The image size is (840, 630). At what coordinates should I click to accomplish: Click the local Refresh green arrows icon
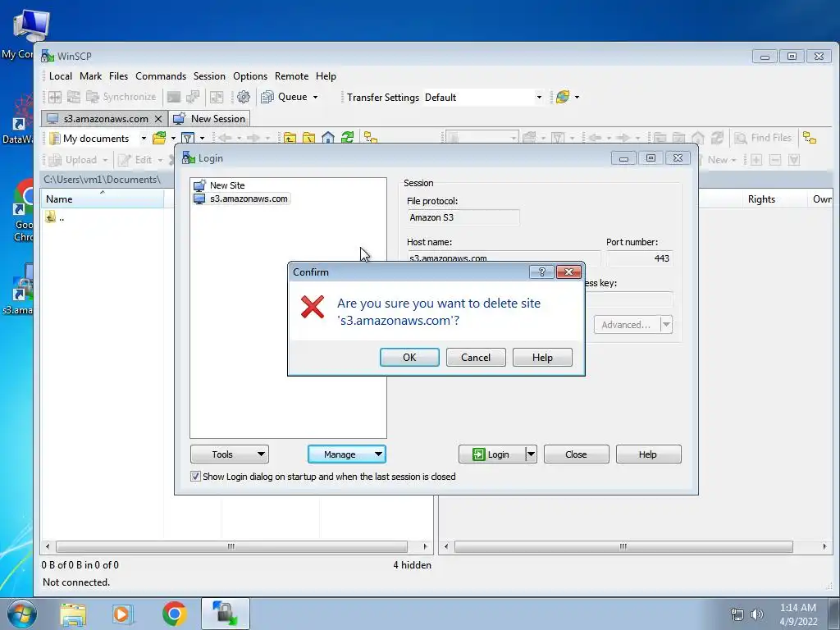tap(347, 138)
